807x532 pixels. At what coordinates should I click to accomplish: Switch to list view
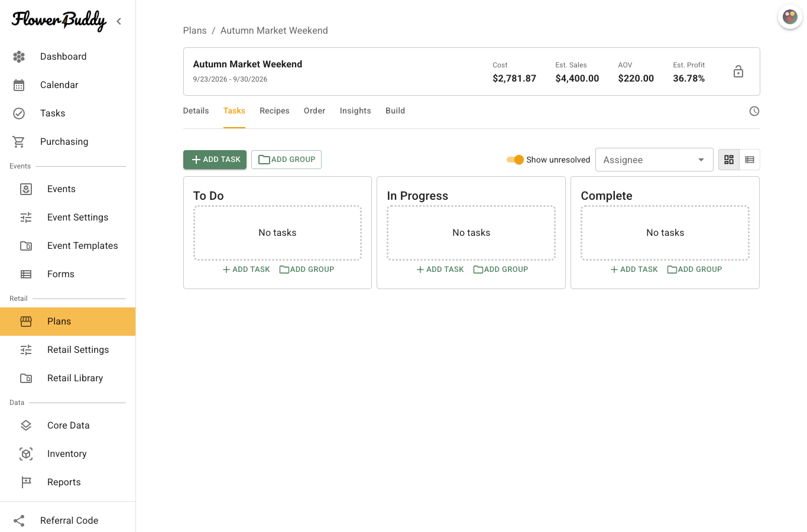point(750,160)
